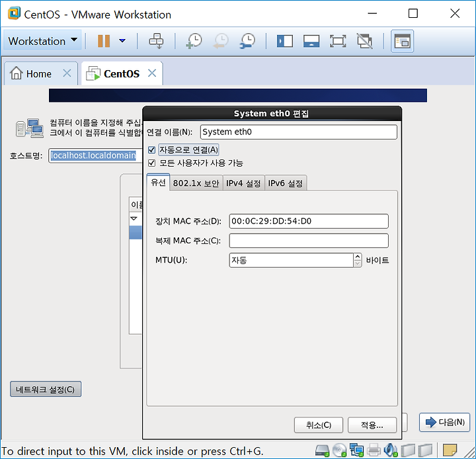
Task: Collapse the connection list expander triangle
Action: coord(134,218)
